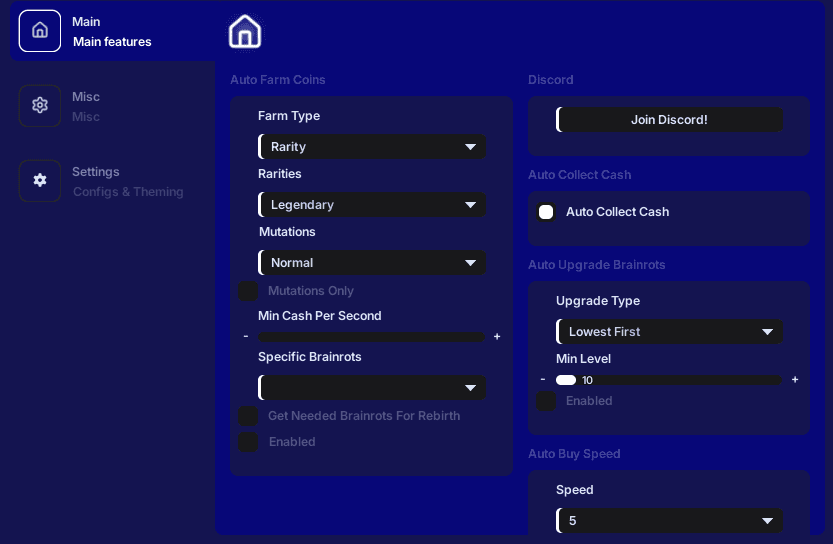Open the Settings Configs & Theming tab

(x=127, y=181)
